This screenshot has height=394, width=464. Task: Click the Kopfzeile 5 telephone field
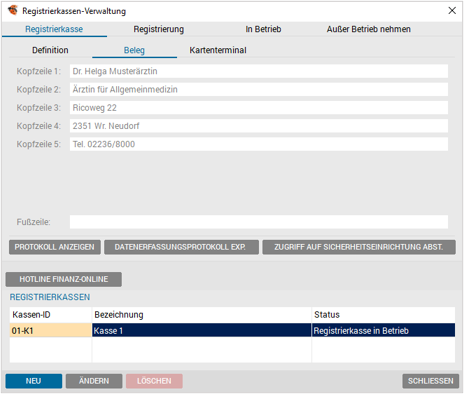259,144
